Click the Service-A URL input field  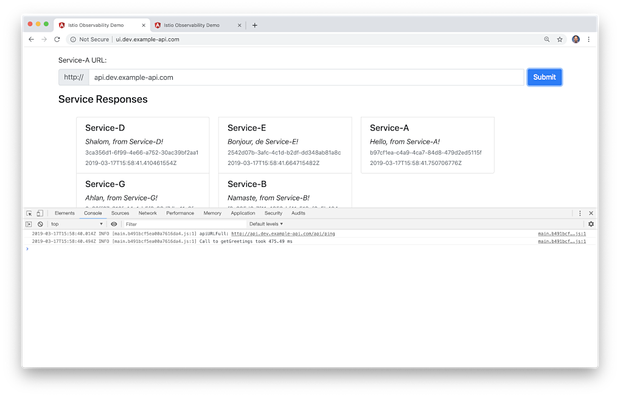306,77
